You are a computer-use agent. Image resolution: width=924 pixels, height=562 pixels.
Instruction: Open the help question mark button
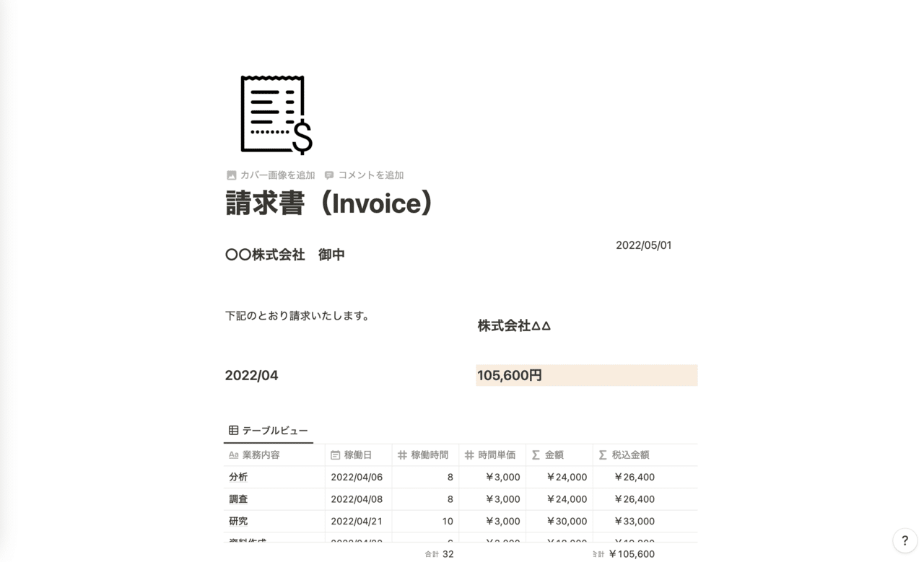point(905,540)
